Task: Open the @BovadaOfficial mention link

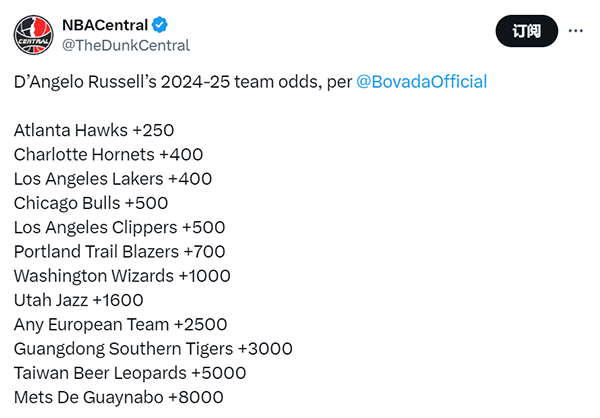Action: pyautogui.click(x=422, y=82)
